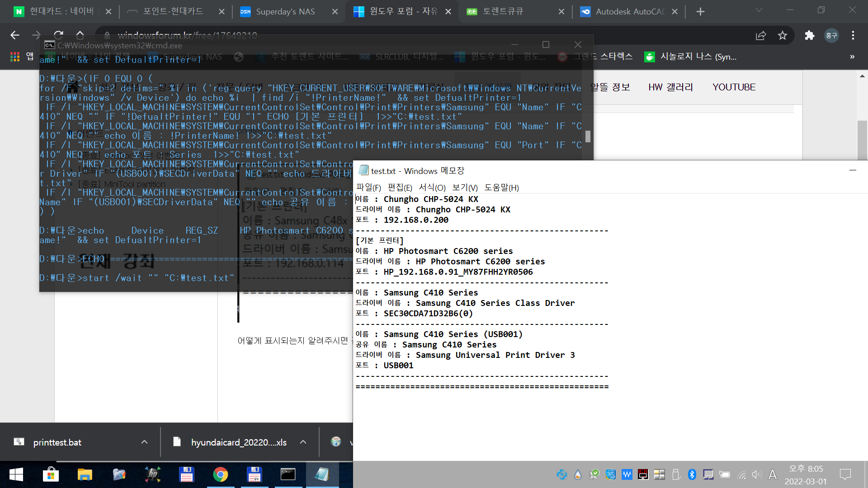Open Notepad 보기(V) menu

click(x=465, y=188)
